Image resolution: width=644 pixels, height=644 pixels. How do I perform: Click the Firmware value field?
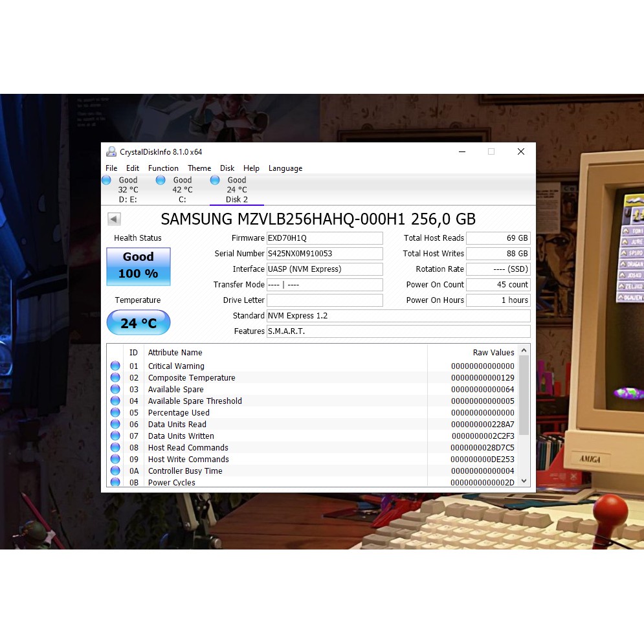coord(324,238)
